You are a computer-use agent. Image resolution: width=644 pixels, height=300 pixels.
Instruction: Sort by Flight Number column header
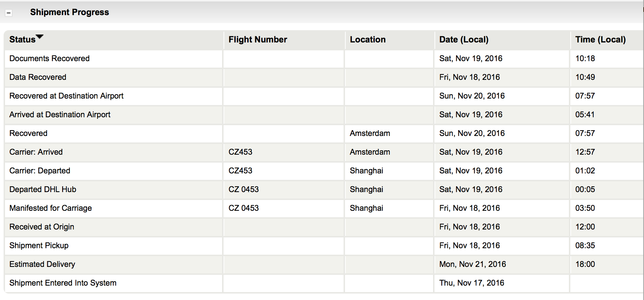coord(258,40)
